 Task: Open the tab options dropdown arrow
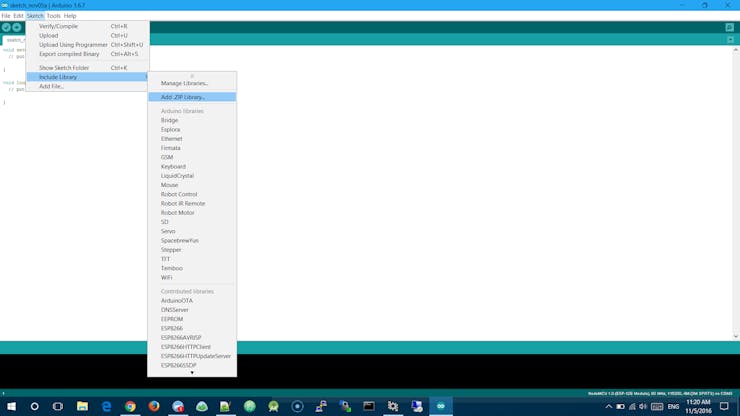pyautogui.click(x=730, y=40)
